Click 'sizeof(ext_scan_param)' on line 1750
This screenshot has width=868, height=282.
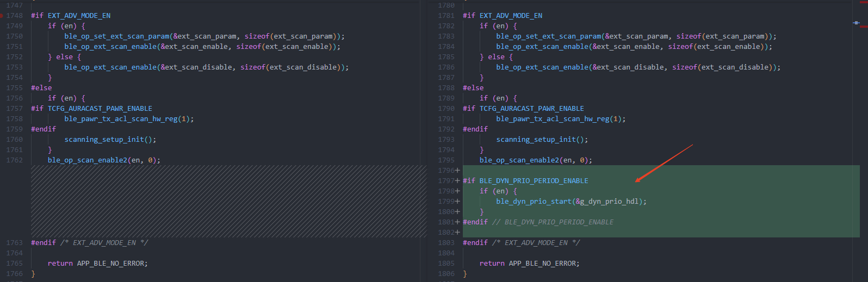tap(290, 36)
